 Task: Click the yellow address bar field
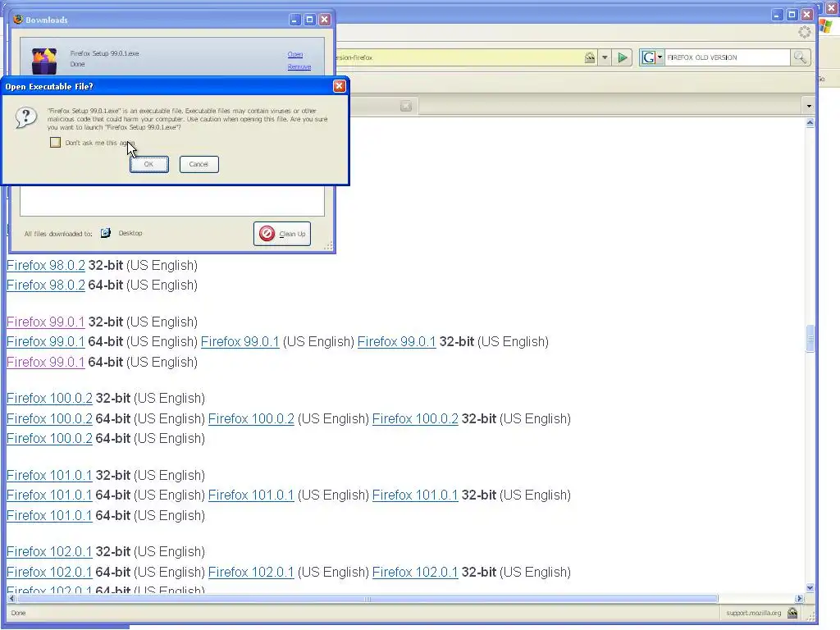459,57
